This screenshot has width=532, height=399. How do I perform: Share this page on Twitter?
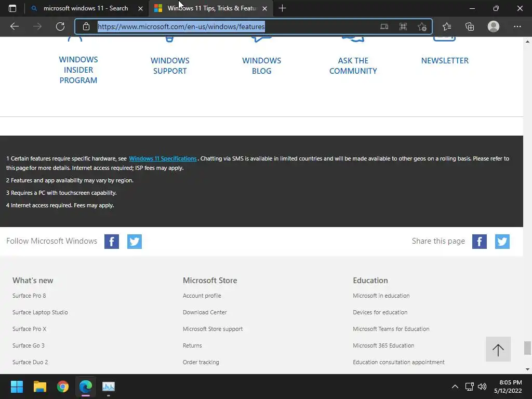[502, 242]
